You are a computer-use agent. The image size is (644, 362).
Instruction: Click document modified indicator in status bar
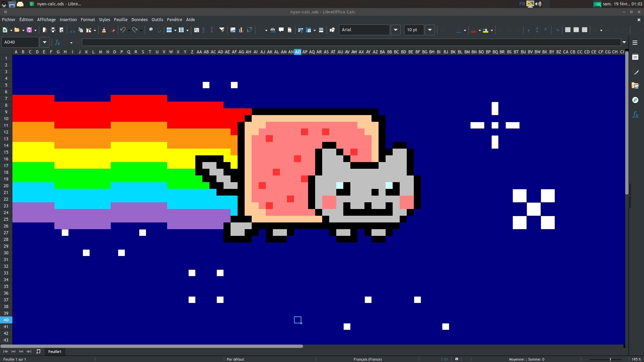coord(456,359)
